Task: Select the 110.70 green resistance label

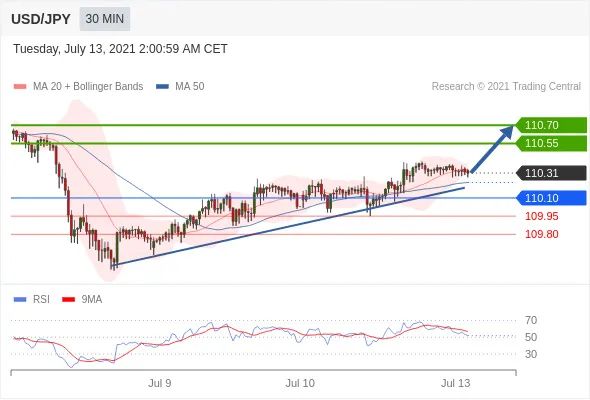Action: (551, 125)
